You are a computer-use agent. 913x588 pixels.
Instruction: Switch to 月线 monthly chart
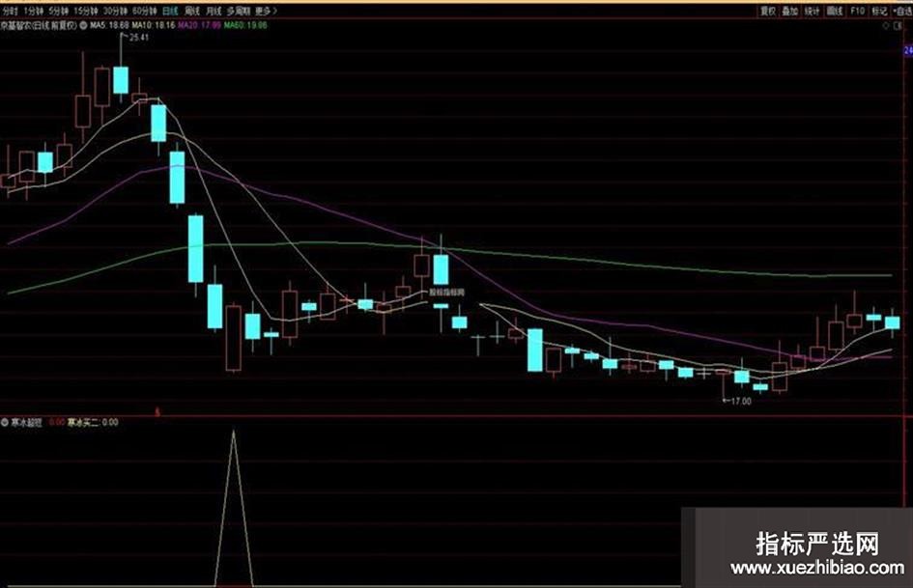[x=214, y=11]
